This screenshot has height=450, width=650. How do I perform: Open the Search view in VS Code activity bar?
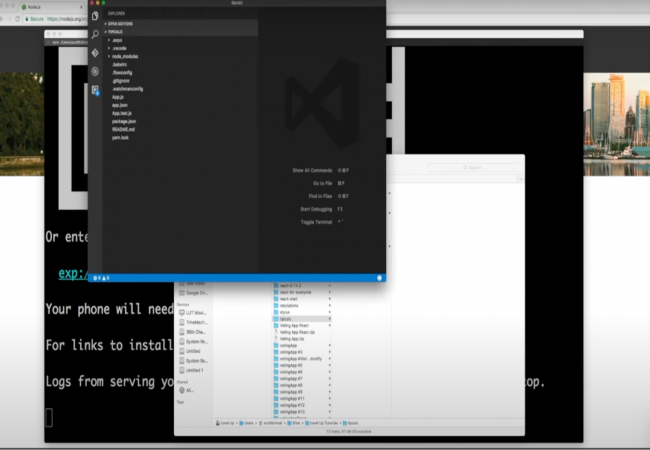[x=95, y=34]
